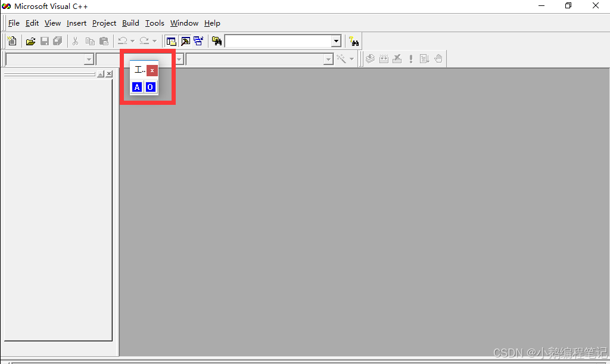Screen dimensions: 610x364
Task: Click the Stop Build icon
Action: [397, 59]
